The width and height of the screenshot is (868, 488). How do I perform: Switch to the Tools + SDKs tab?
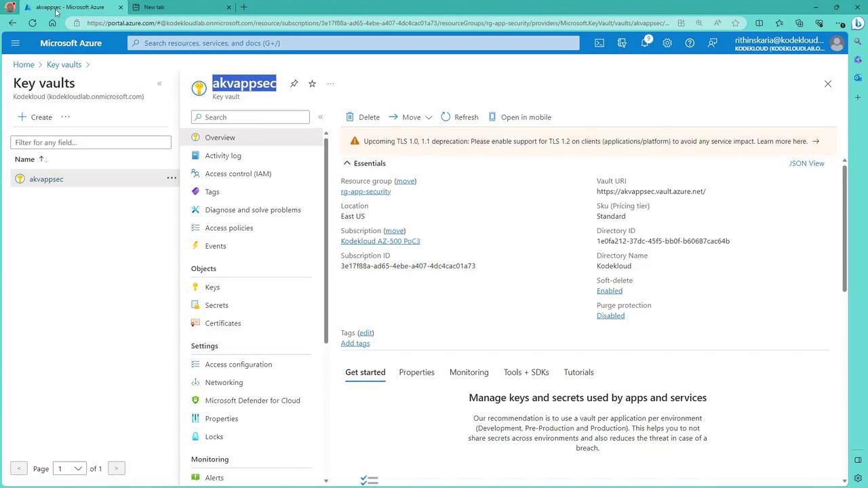coord(526,372)
